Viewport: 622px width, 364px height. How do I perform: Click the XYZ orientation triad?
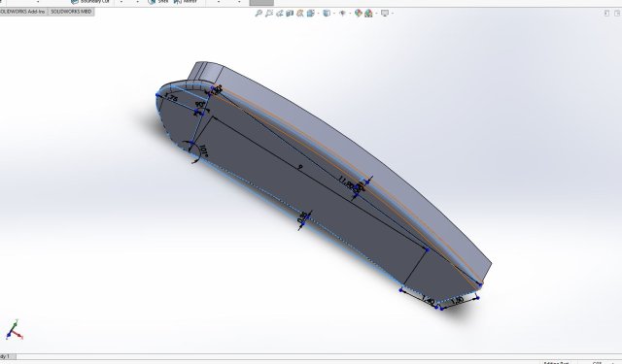tap(14, 329)
